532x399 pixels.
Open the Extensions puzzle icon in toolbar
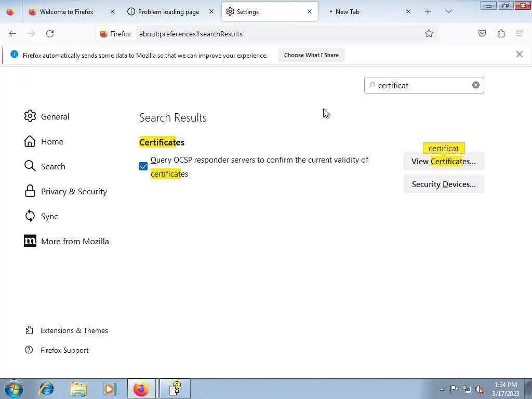coord(501,33)
